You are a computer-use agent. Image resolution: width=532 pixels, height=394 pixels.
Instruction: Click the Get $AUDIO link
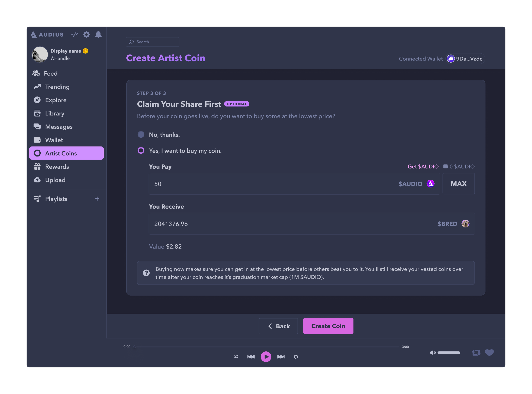(x=423, y=167)
